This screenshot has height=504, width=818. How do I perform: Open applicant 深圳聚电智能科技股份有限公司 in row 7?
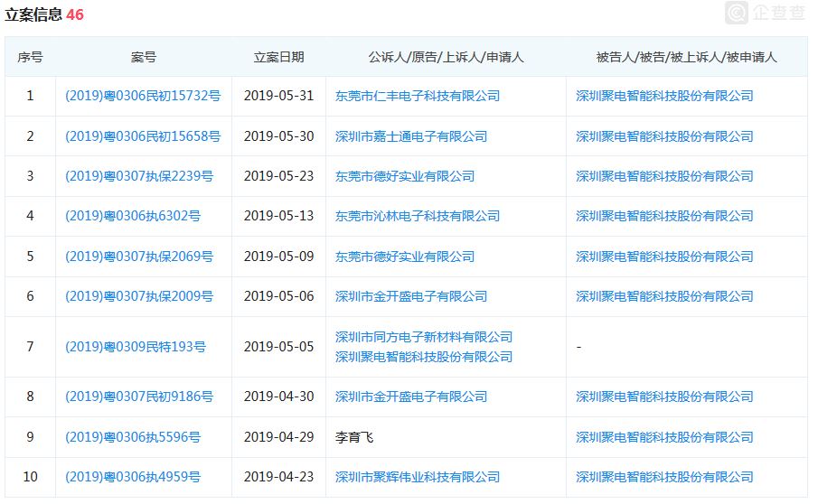[x=424, y=357]
